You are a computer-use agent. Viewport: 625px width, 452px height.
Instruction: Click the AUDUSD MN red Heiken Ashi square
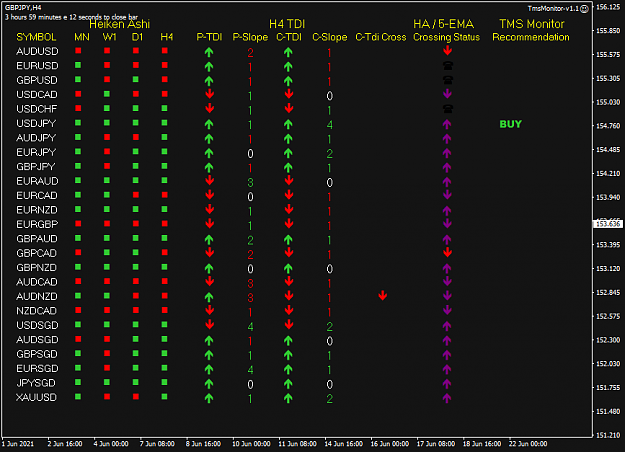[78, 51]
